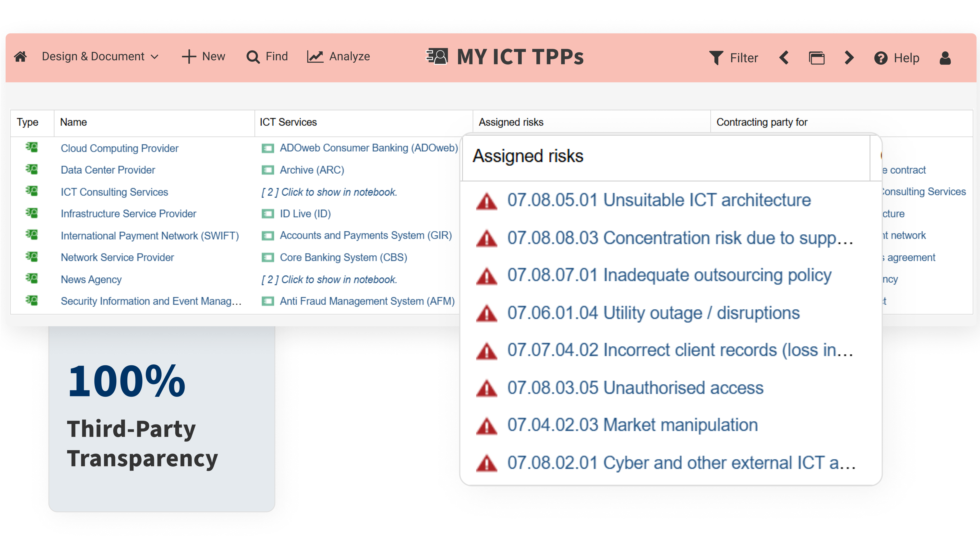Open the Help menu
The image size is (980, 552).
point(897,58)
